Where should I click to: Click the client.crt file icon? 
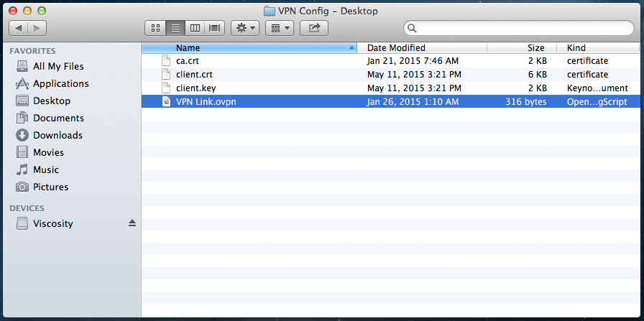pos(166,74)
